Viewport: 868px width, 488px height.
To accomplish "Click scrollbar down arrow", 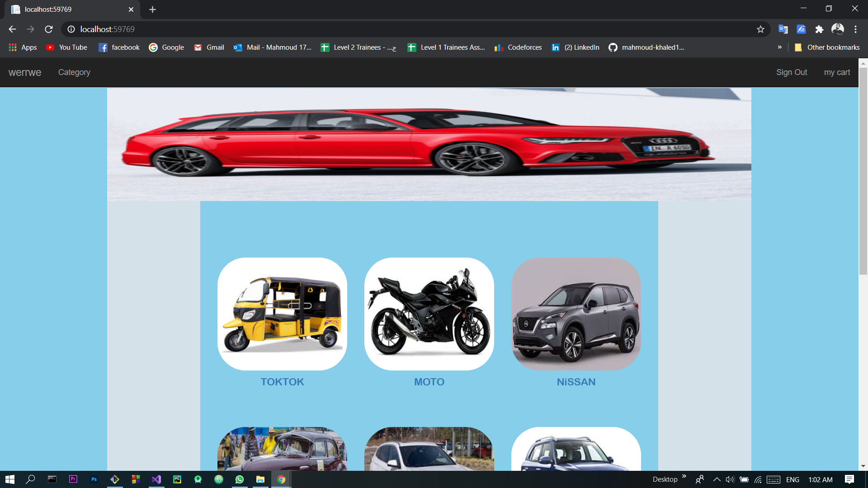I will (863, 466).
